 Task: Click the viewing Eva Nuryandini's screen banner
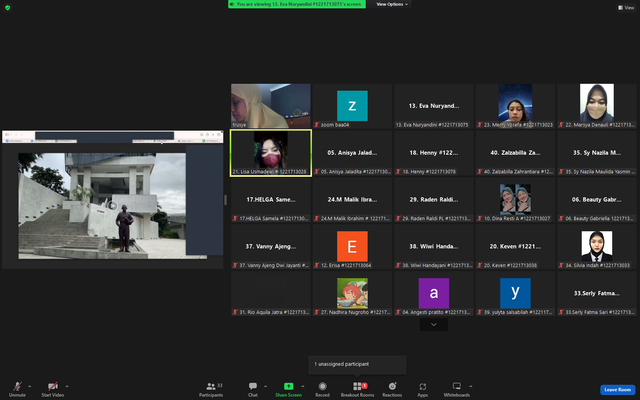click(x=297, y=4)
